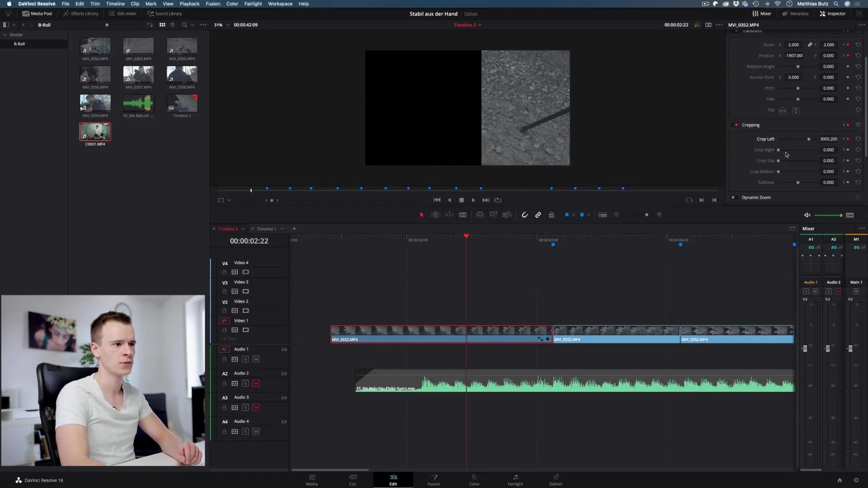Screen dimensions: 868x488
Task: Jump to last frame in viewer
Action: point(486,200)
